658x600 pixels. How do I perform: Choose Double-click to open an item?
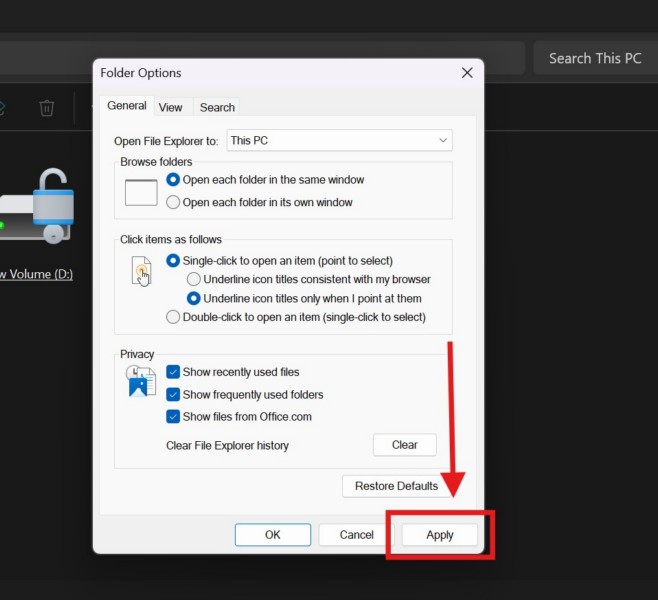tap(173, 317)
